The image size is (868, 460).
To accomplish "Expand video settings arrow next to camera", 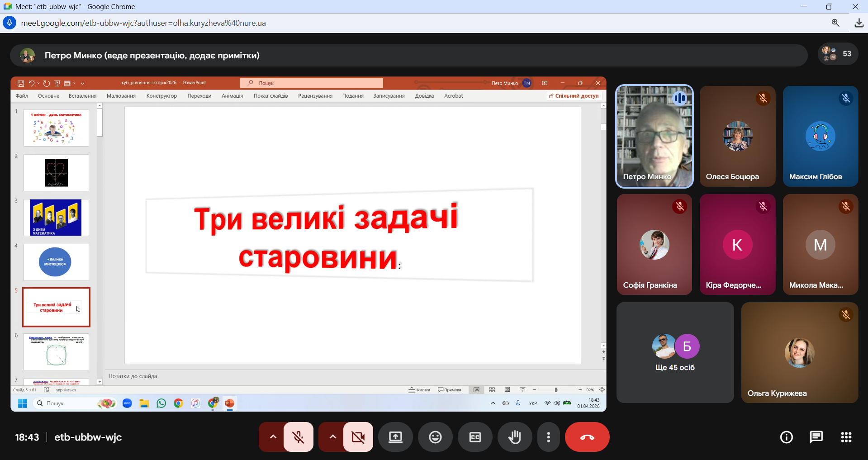I will 332,437.
